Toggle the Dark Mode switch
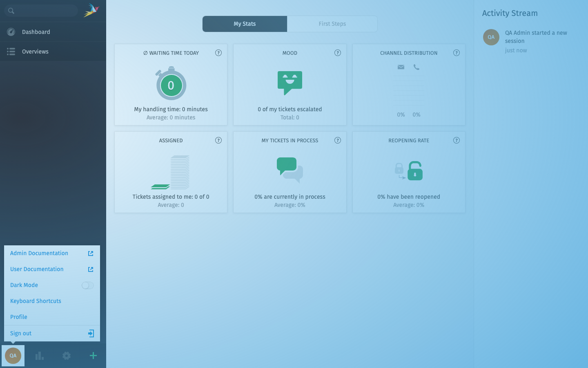 point(88,285)
